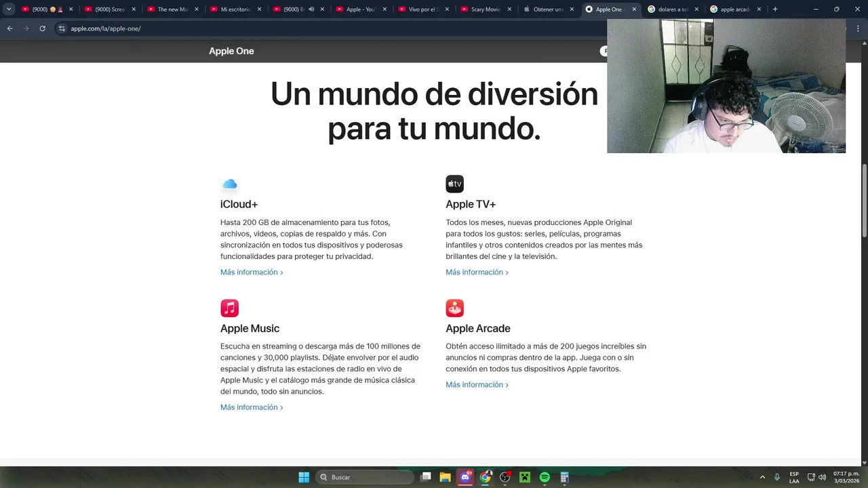Click the Apple One header title

[231, 51]
